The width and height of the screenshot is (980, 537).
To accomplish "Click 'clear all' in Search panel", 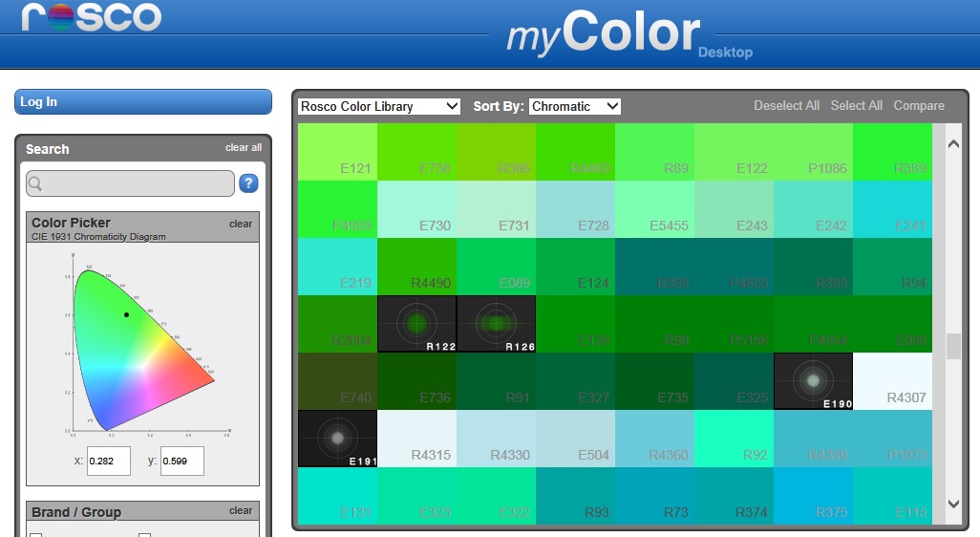I will click(244, 147).
